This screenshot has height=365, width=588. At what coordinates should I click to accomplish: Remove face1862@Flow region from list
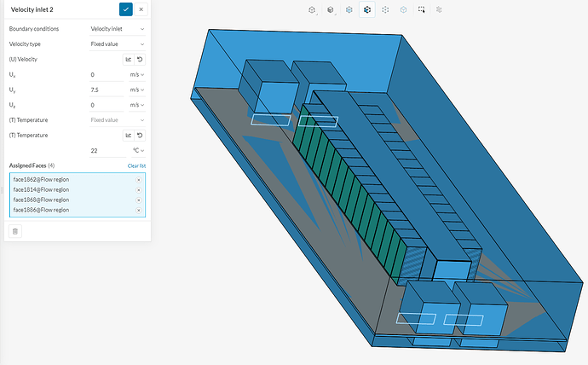coord(138,181)
